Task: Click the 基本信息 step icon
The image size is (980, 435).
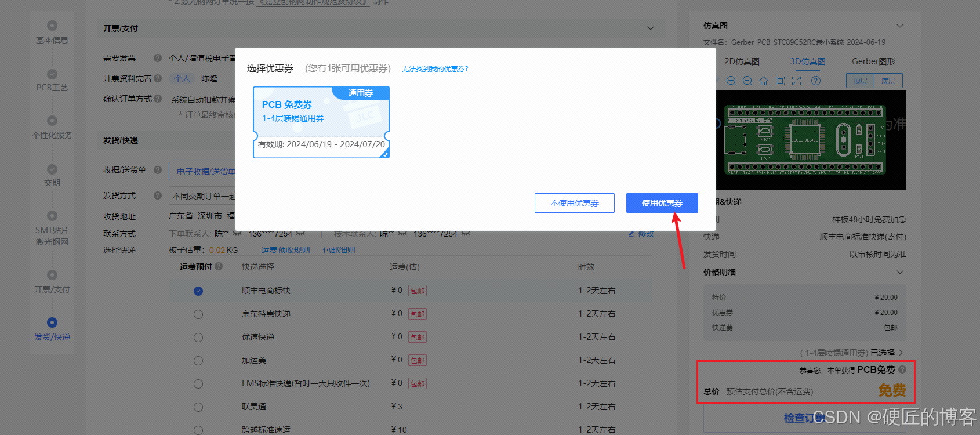Action: click(52, 26)
